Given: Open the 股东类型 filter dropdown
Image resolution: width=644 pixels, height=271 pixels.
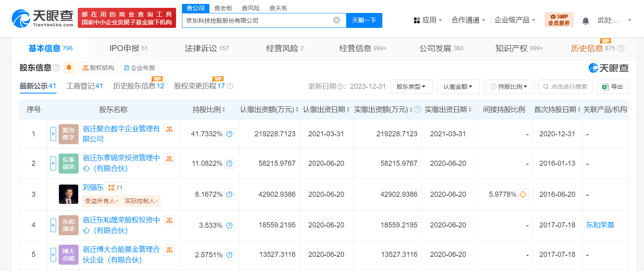Looking at the screenshot, I should coord(411,87).
